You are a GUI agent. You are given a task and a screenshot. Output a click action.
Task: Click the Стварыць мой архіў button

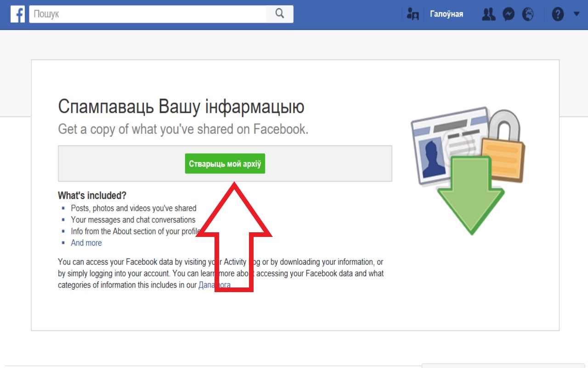tap(225, 164)
